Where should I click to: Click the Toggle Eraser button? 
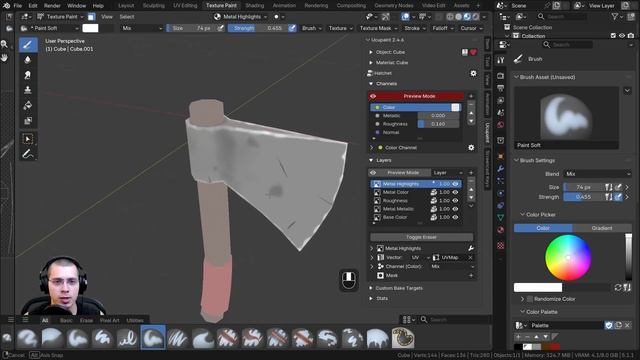(421, 237)
